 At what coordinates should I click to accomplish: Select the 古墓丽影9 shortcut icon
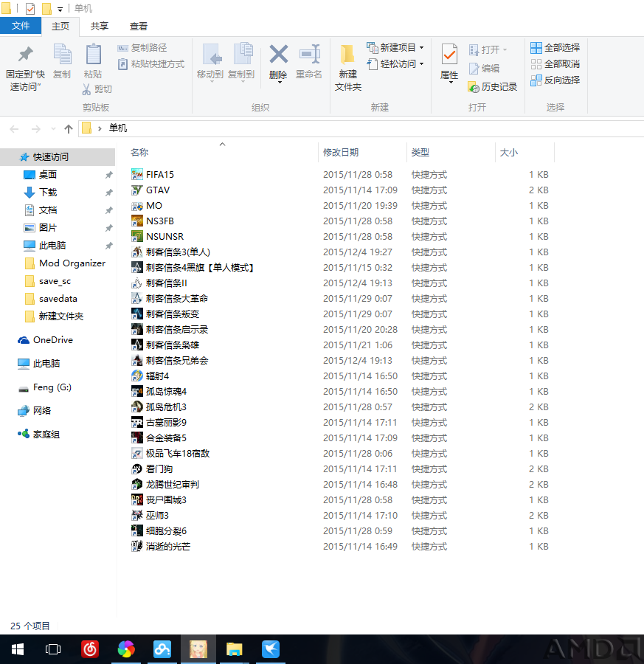click(x=136, y=423)
